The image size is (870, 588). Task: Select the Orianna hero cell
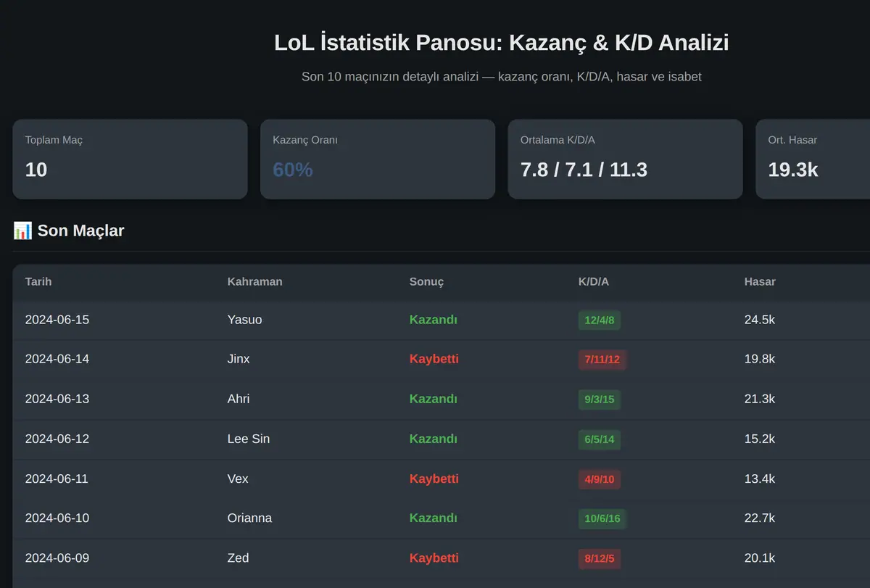tap(250, 518)
